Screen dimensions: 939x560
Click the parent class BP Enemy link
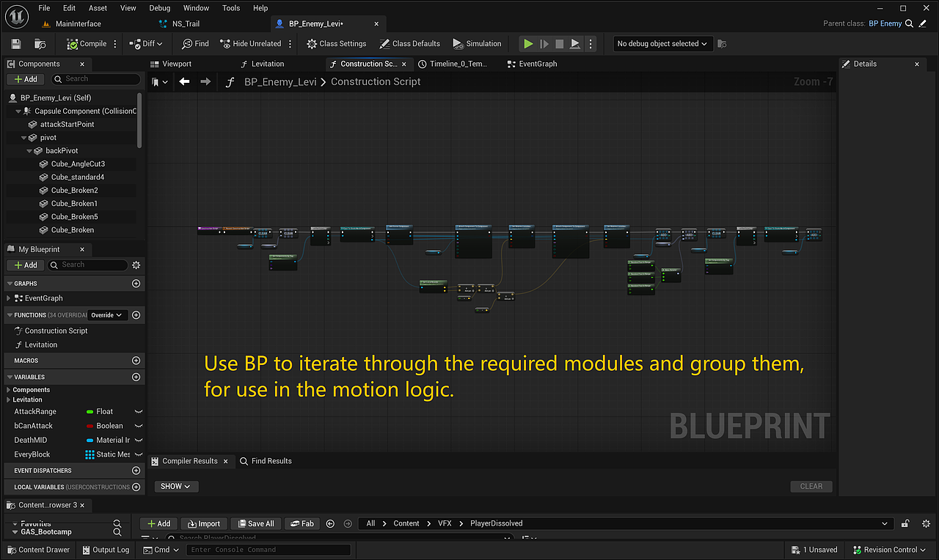click(885, 23)
